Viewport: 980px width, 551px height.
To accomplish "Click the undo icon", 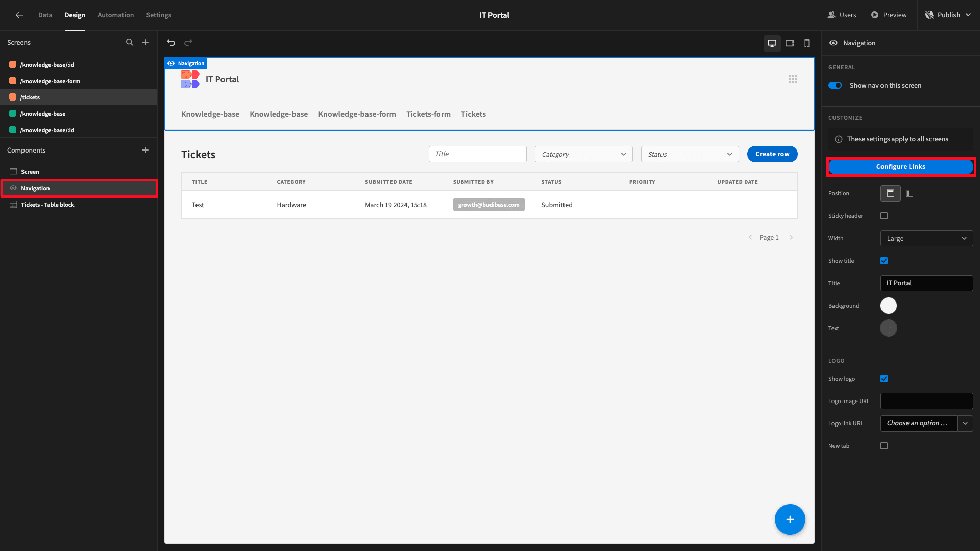I will pyautogui.click(x=171, y=43).
